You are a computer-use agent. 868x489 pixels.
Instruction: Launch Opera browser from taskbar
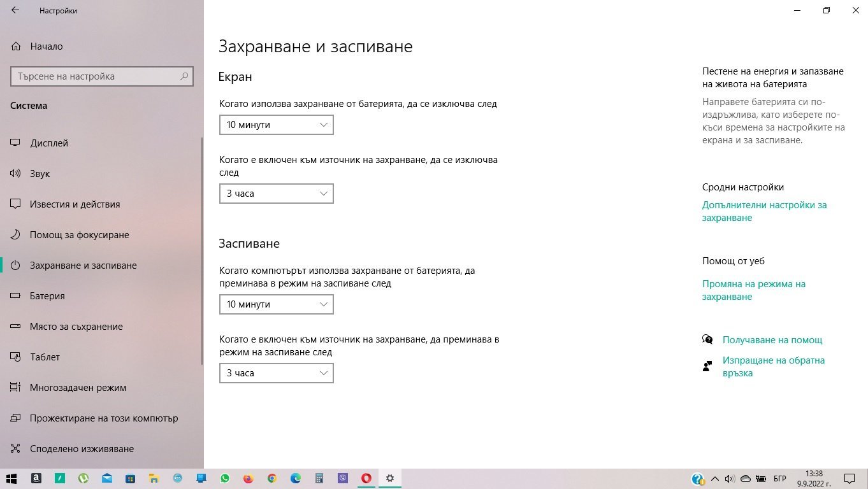pos(366,478)
